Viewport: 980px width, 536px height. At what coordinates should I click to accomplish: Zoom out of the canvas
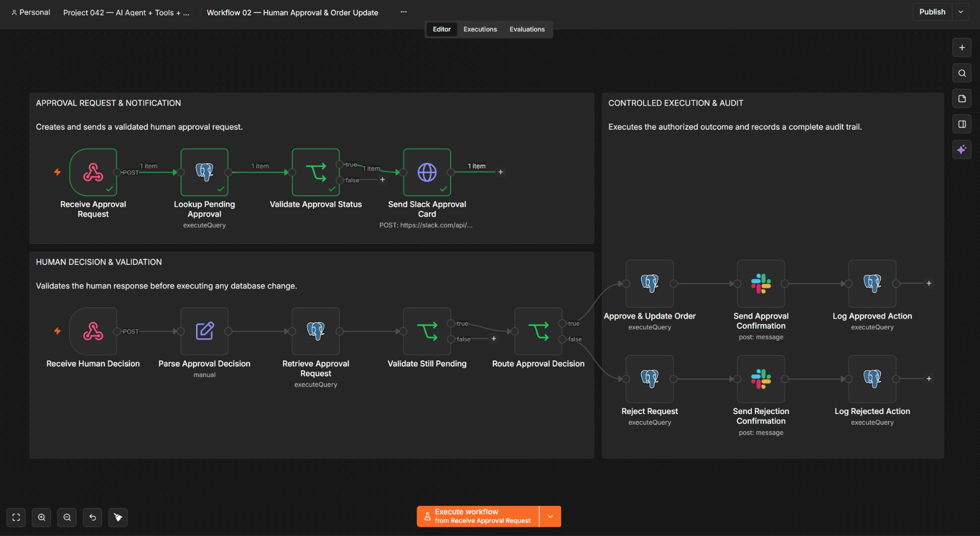click(x=67, y=517)
